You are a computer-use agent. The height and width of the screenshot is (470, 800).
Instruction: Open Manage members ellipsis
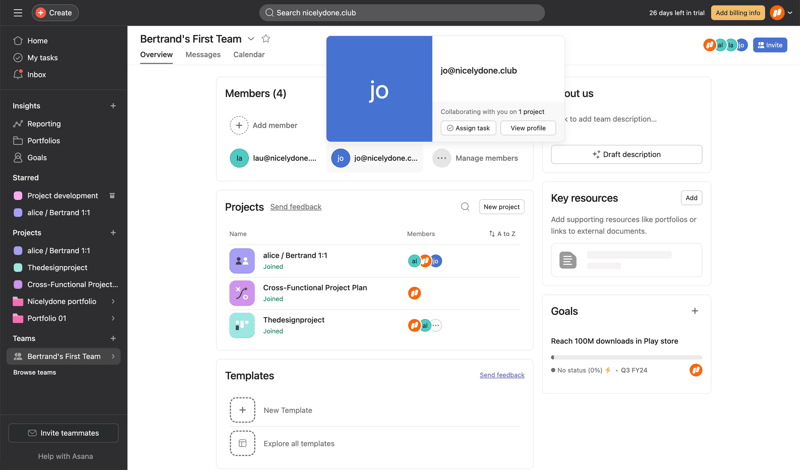(x=441, y=158)
